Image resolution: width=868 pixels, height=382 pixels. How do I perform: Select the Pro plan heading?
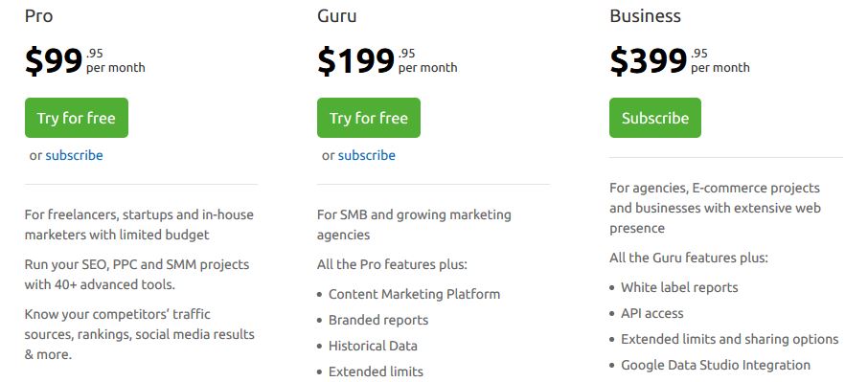pyautogui.click(x=38, y=16)
